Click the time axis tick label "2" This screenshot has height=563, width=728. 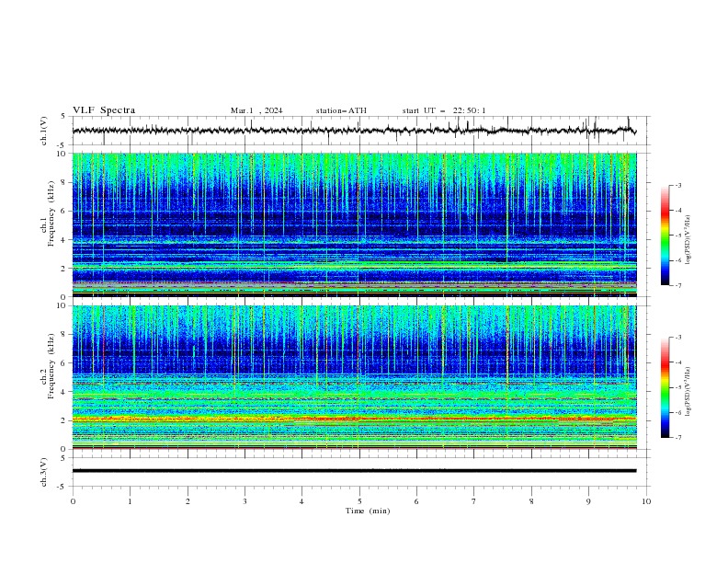188,501
